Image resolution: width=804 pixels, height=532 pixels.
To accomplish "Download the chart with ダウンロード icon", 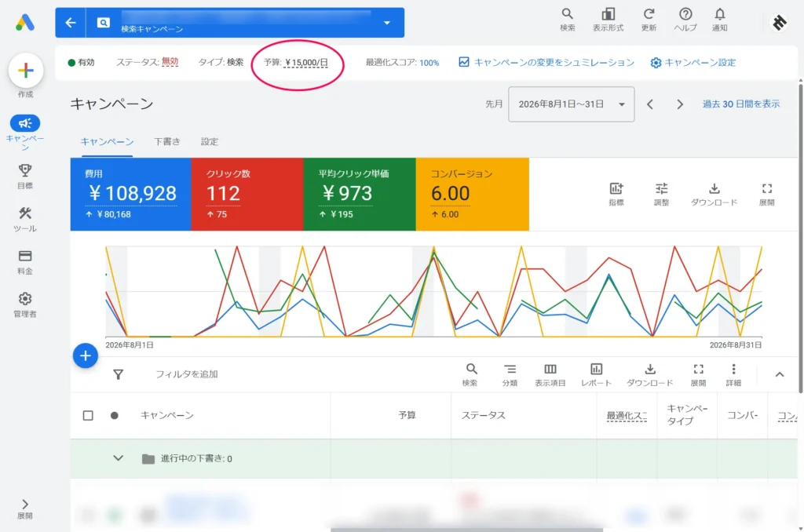I will coord(714,194).
